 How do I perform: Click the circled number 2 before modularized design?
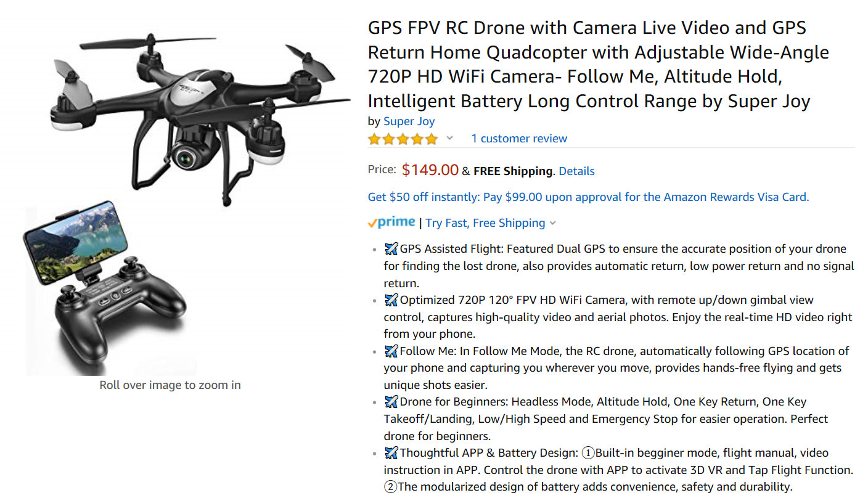pyautogui.click(x=390, y=487)
